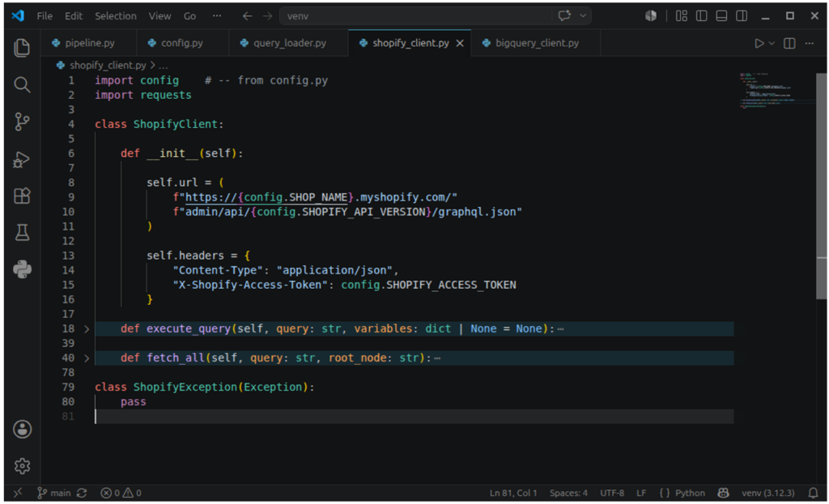Open the Accounts menu icon
Screen dimensions: 829x504
click(x=22, y=429)
